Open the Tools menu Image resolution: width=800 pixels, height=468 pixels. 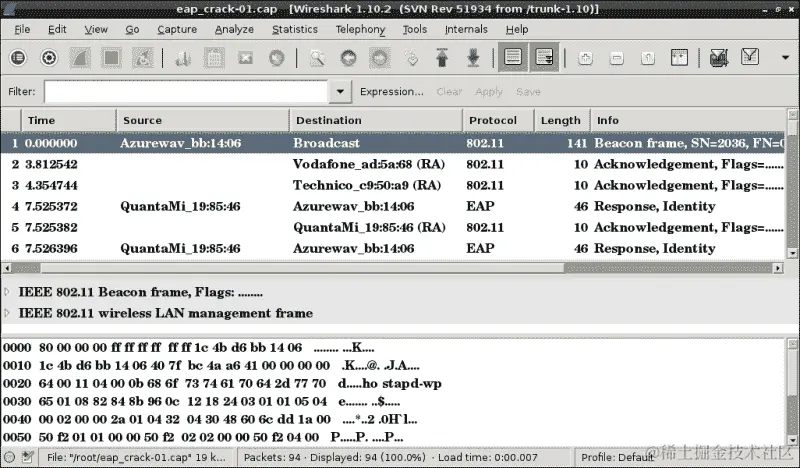point(414,30)
